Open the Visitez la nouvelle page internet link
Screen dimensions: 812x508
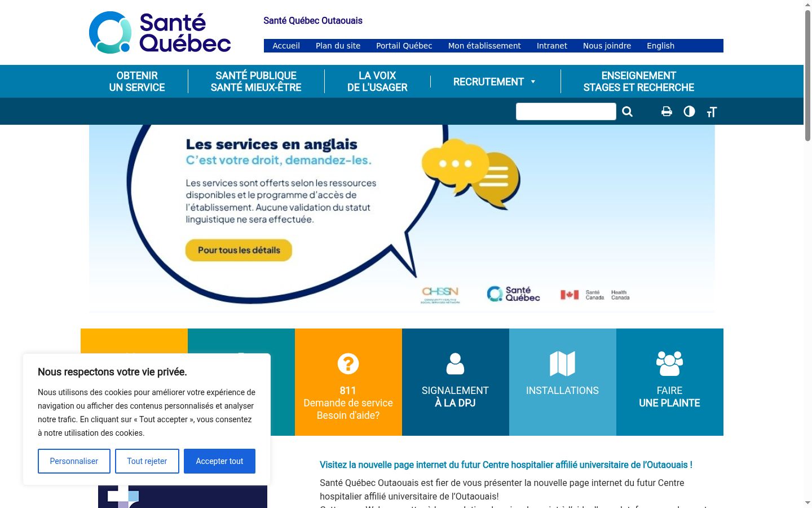pos(506,465)
